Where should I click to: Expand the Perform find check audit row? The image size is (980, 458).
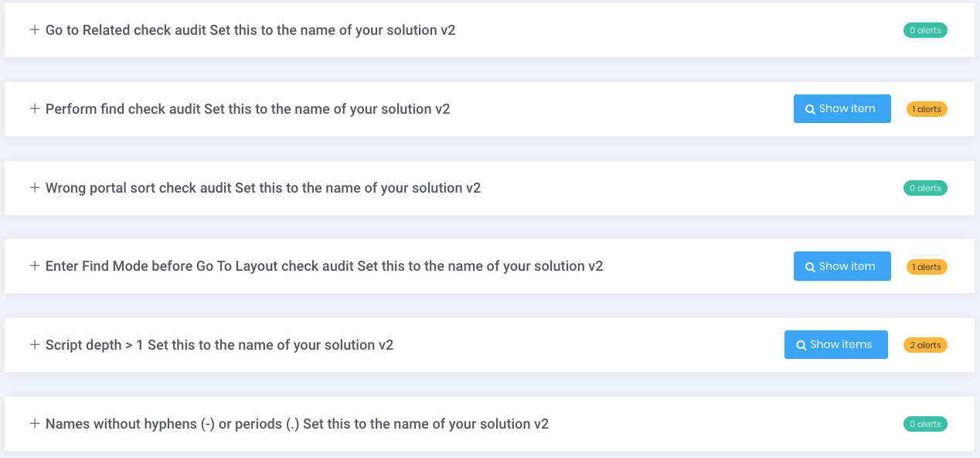pyautogui.click(x=34, y=109)
